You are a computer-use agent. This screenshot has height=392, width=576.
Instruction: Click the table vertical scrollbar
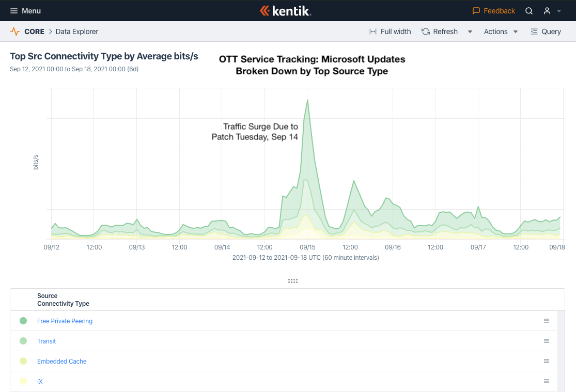561,351
